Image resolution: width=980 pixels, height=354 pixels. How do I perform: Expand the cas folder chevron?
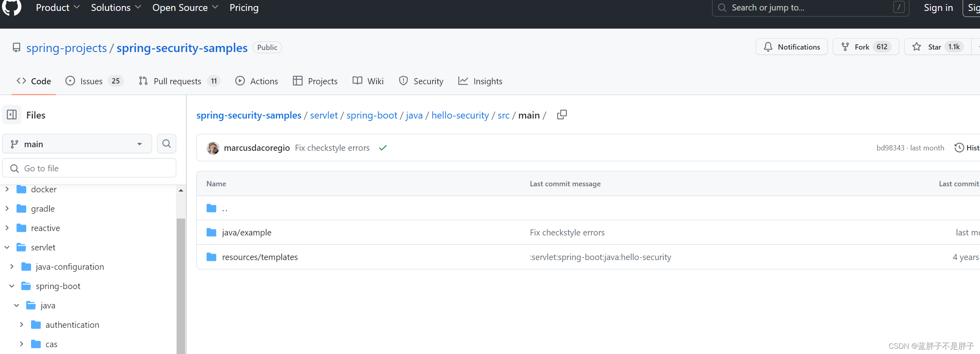[21, 344]
